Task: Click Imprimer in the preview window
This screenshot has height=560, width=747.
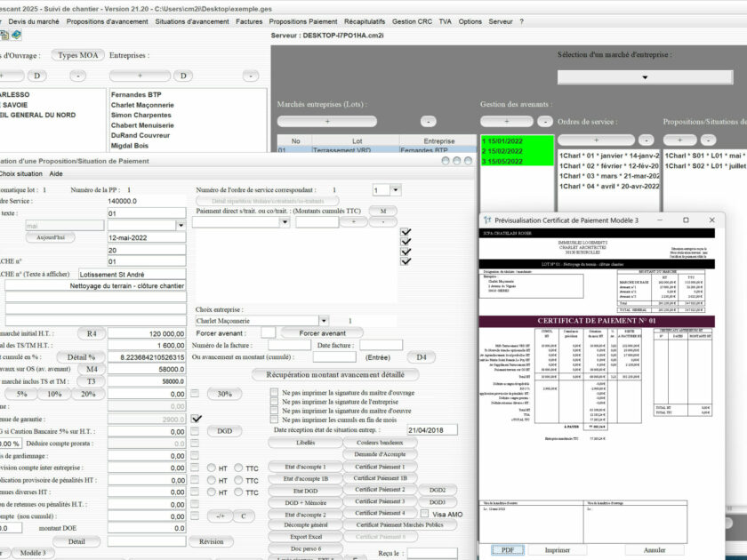Action: (557, 550)
